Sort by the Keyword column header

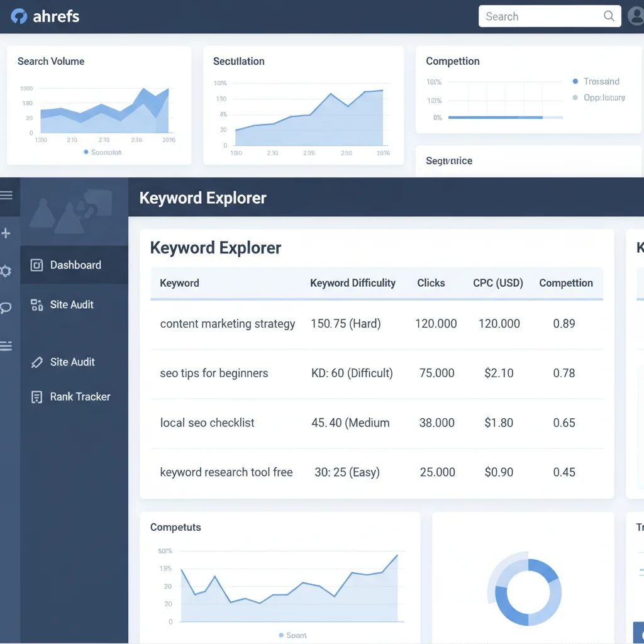pos(179,283)
